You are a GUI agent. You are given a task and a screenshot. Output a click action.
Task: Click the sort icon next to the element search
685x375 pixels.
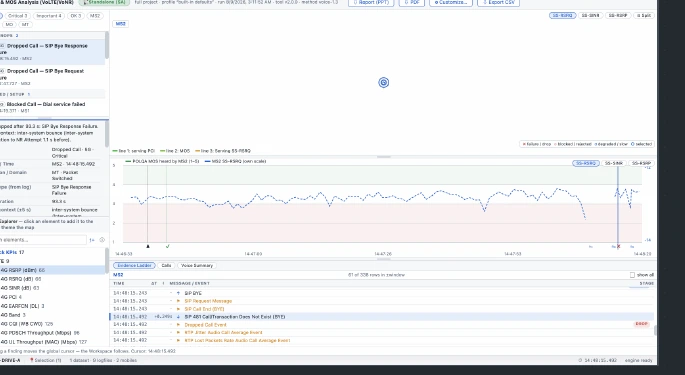(x=92, y=240)
